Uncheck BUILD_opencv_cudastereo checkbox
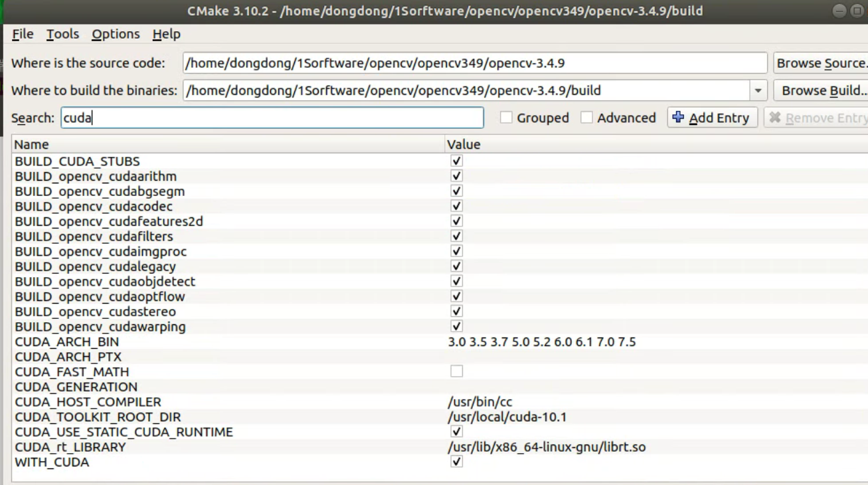This screenshot has height=485, width=868. tap(456, 312)
